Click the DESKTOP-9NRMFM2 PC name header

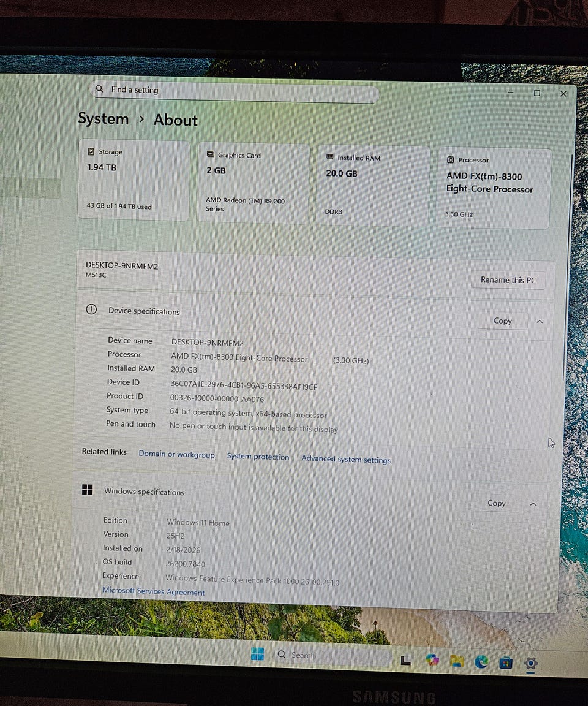coord(122,265)
